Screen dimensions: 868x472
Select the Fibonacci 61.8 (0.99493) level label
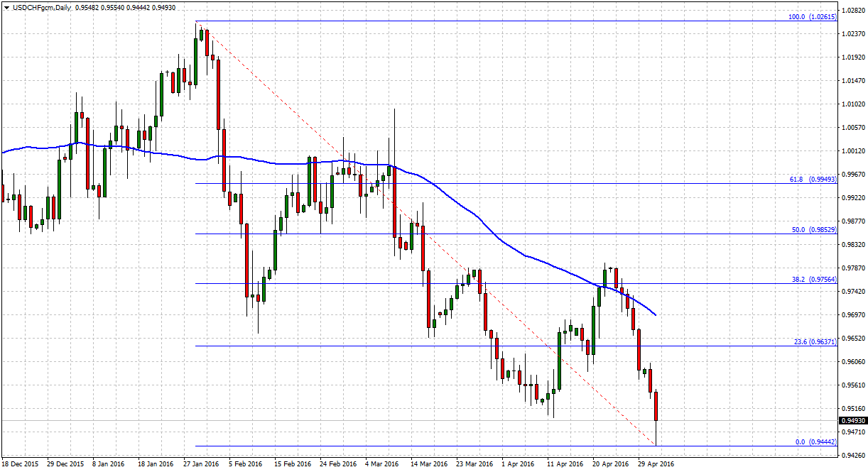(x=813, y=180)
